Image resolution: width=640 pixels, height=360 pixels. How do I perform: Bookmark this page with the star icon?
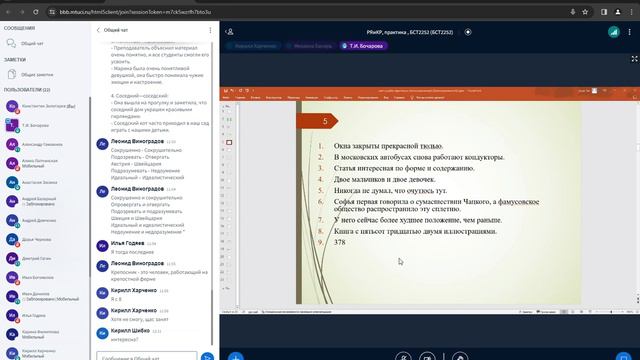click(585, 12)
